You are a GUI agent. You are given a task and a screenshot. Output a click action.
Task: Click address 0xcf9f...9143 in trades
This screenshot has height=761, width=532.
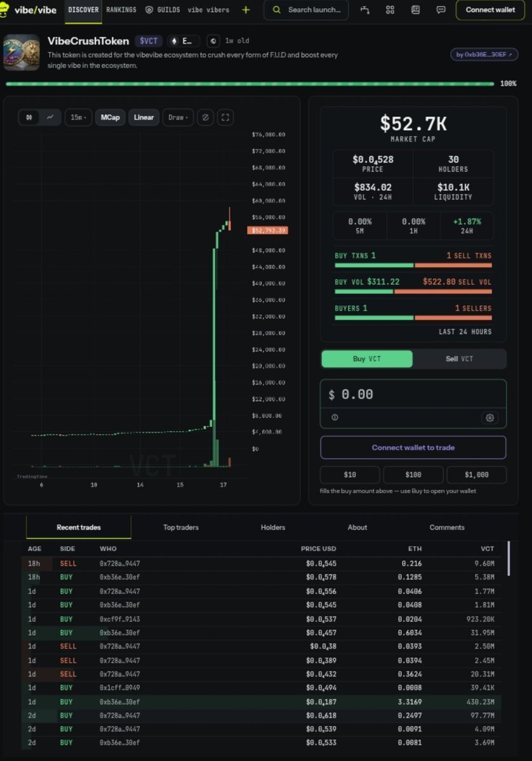[119, 619]
